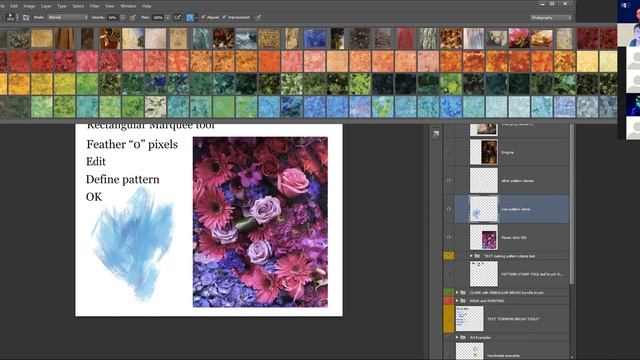The image size is (640, 360).
Task: Open the Type menu
Action: 62,6
